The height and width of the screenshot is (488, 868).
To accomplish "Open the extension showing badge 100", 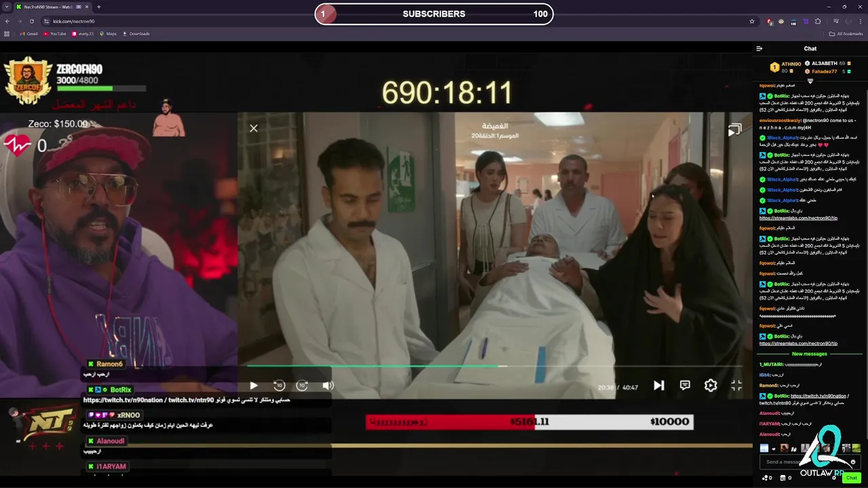I will pos(793,21).
